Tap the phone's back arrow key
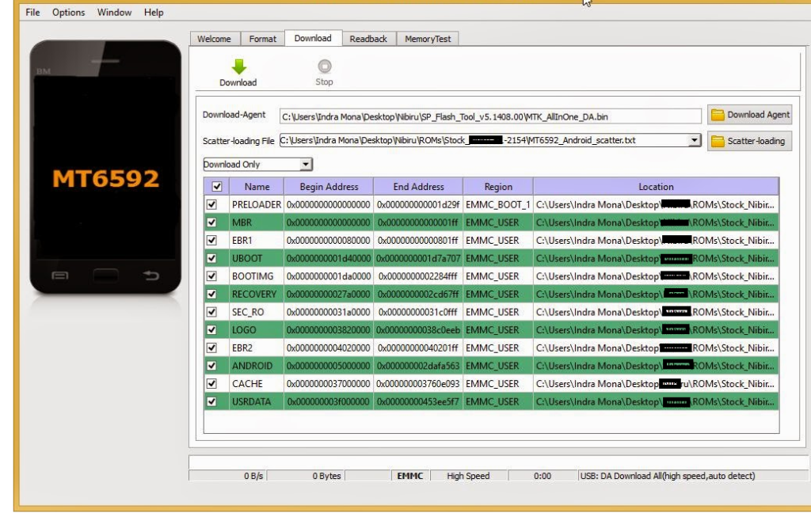 coord(150,276)
